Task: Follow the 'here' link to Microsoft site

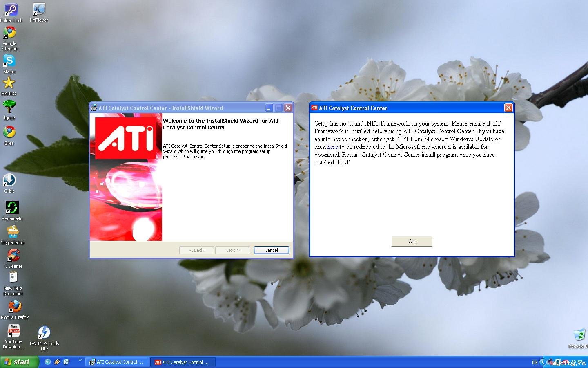Action: (x=332, y=147)
